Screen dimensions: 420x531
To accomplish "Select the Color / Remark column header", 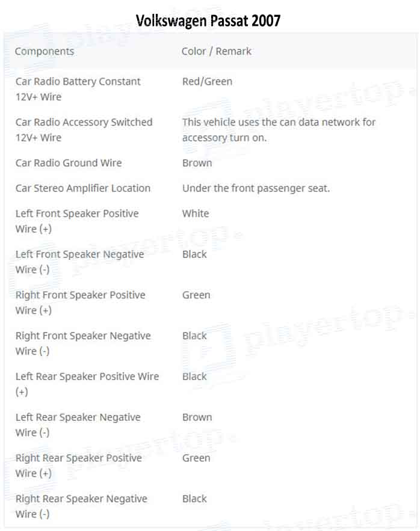I will click(216, 51).
